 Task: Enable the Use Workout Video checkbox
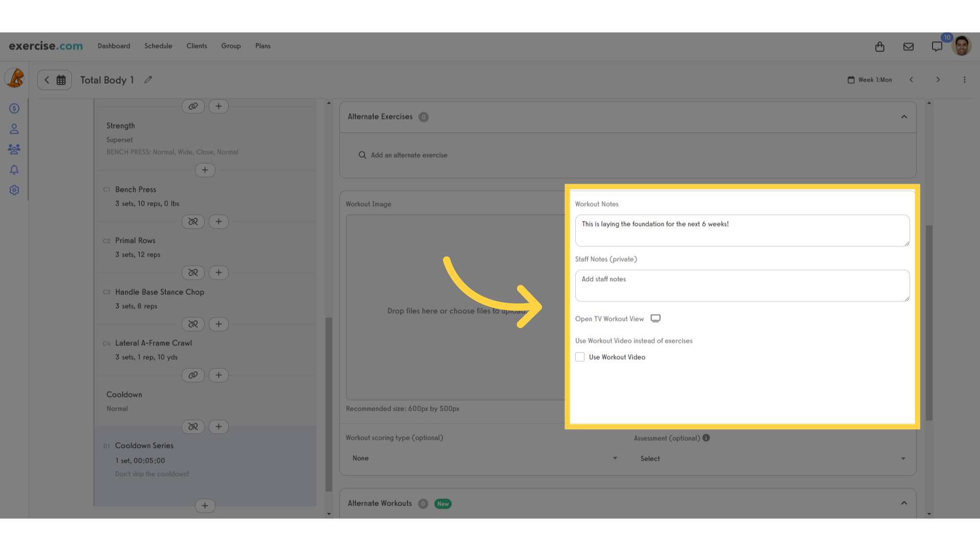579,357
